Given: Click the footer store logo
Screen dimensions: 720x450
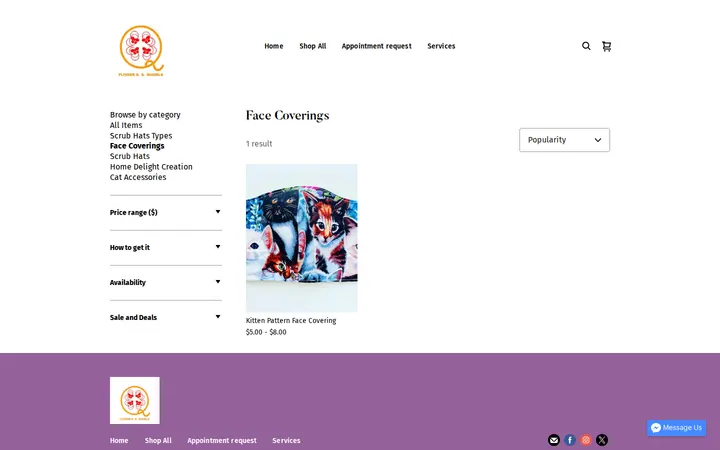Looking at the screenshot, I should [135, 400].
